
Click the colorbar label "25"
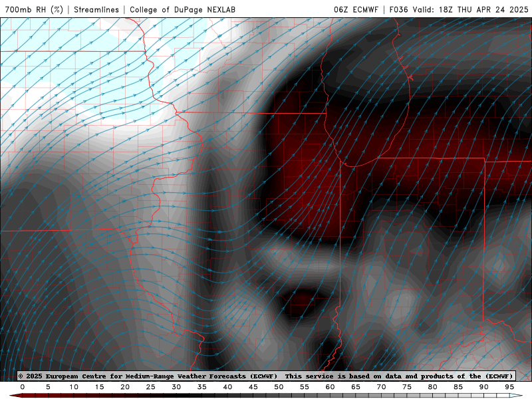click(151, 387)
